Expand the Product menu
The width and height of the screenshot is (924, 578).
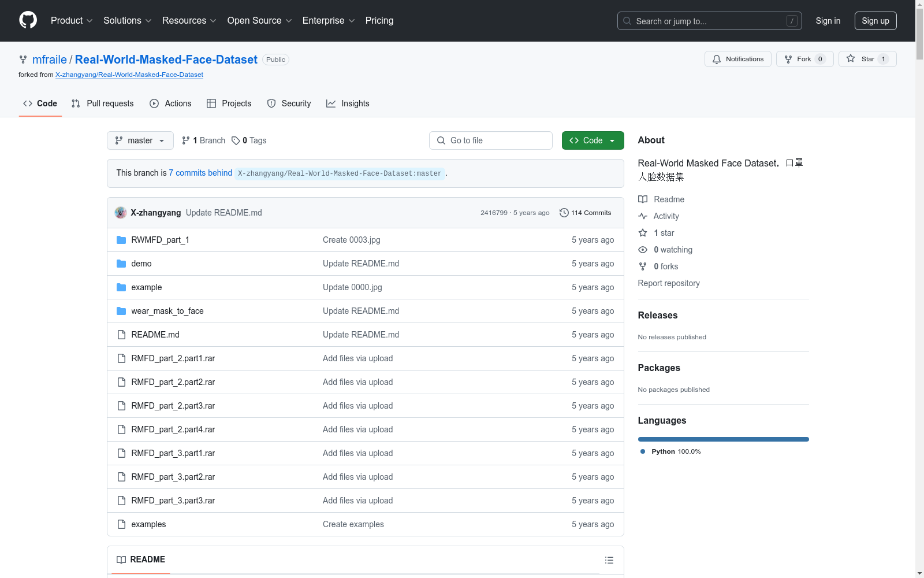click(72, 21)
